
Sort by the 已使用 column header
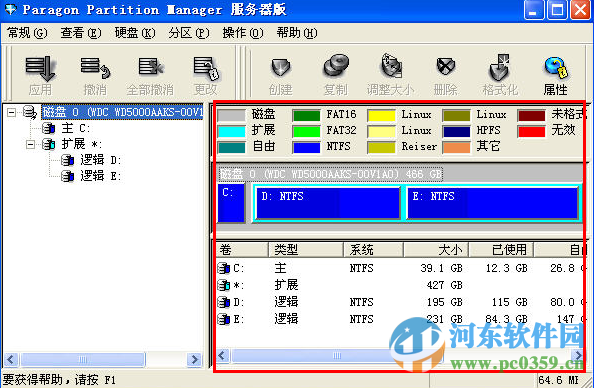tap(501, 250)
